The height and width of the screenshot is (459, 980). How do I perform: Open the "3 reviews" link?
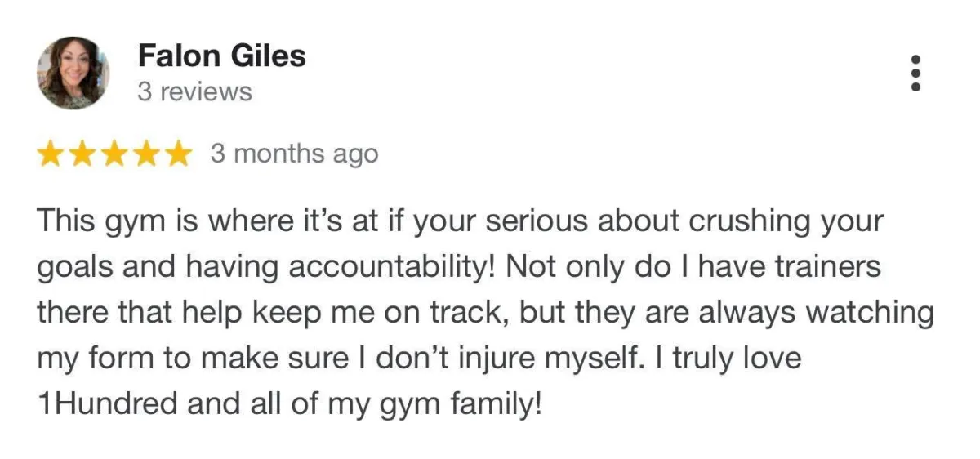[195, 92]
